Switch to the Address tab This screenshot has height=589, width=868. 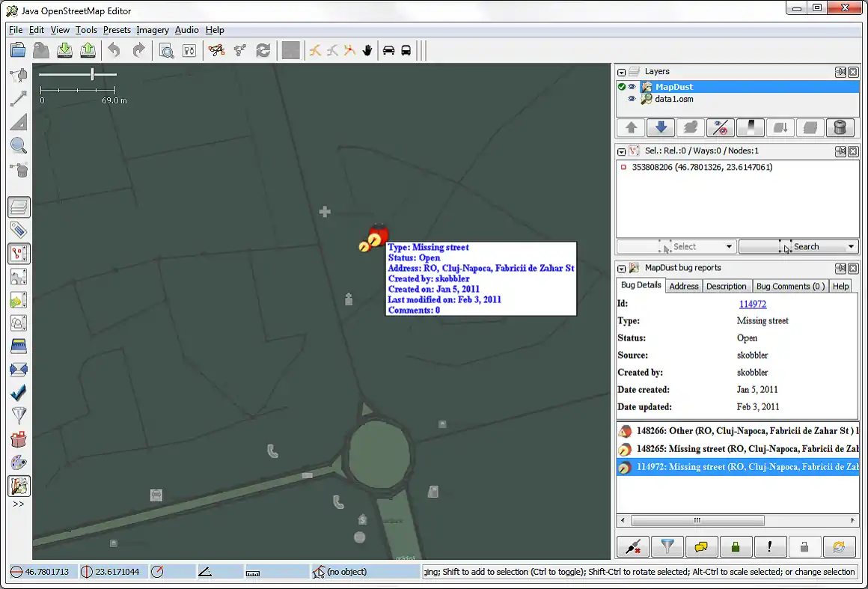pos(684,285)
